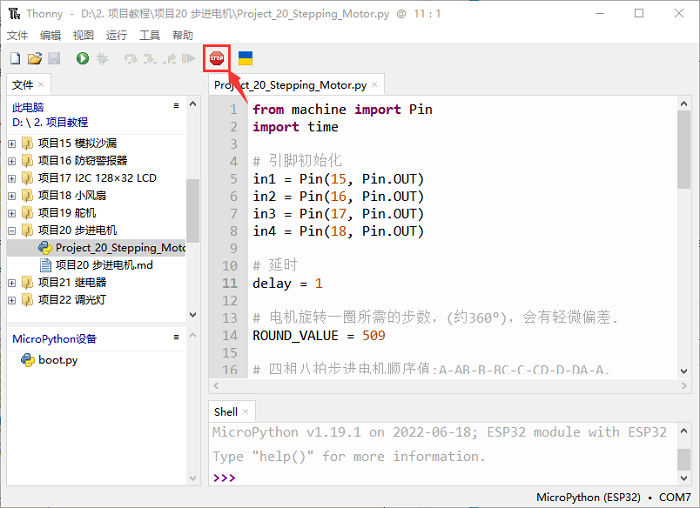700x508 pixels.
Task: Expand the 项目22 调光灯 folder
Action: [12, 300]
